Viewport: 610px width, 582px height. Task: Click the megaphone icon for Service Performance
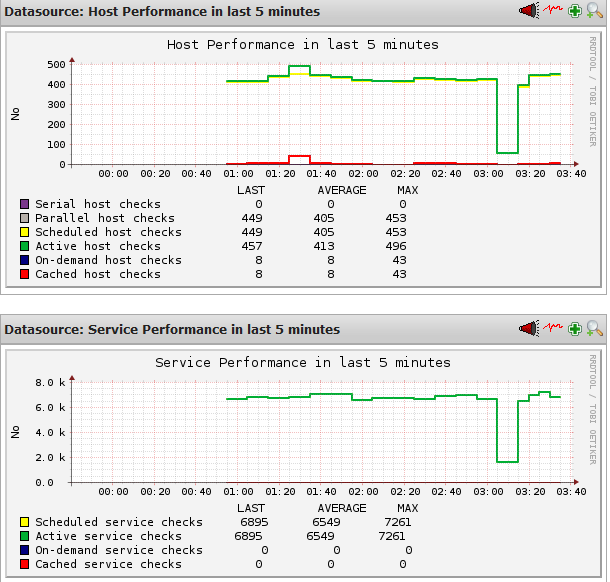(x=528, y=329)
